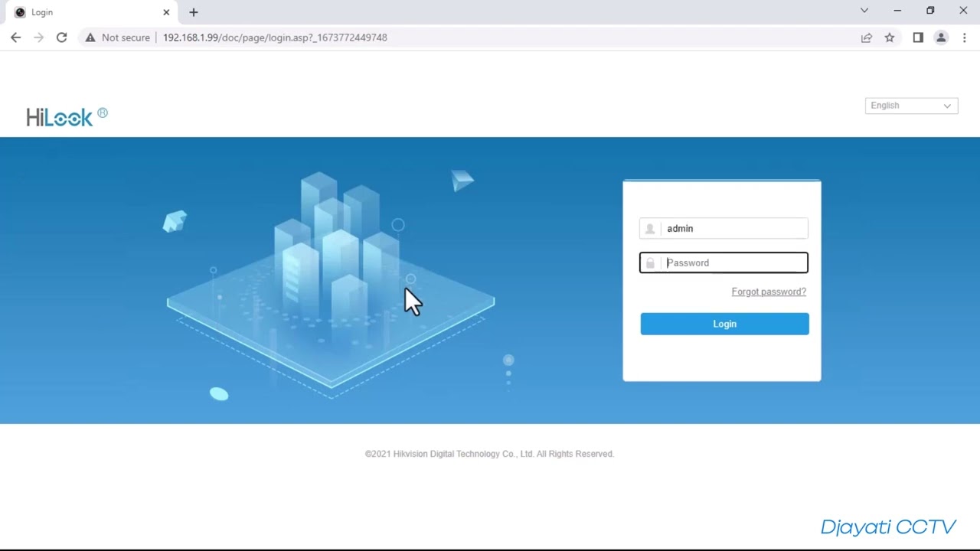Minimize the browser window
Viewport: 980px width, 551px height.
point(897,11)
